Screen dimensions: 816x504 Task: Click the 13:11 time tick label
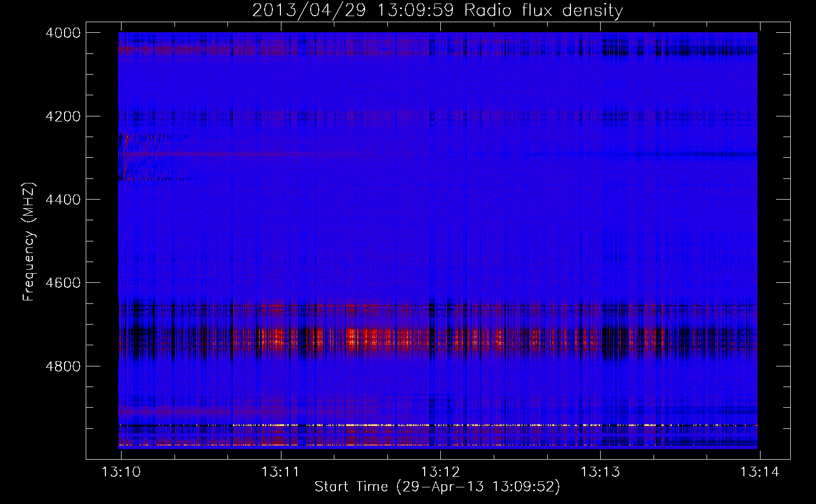pos(280,472)
